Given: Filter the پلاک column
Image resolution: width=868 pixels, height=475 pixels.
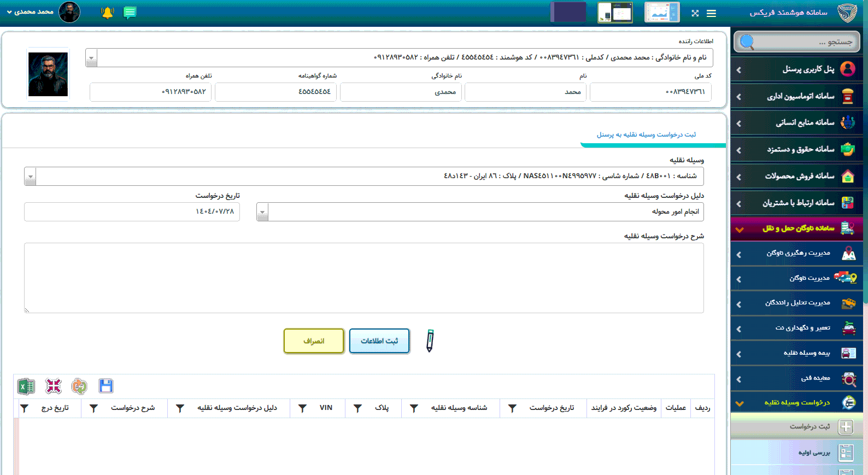Looking at the screenshot, I should point(357,408).
